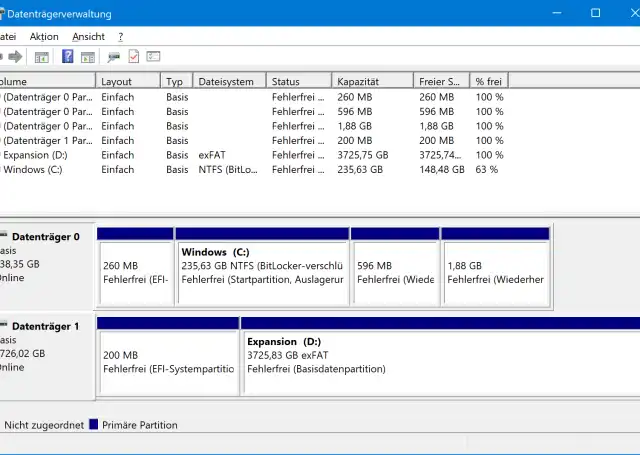The width and height of the screenshot is (640, 455).
Task: Select the Datenträger 0 disk label
Action: coord(45,237)
